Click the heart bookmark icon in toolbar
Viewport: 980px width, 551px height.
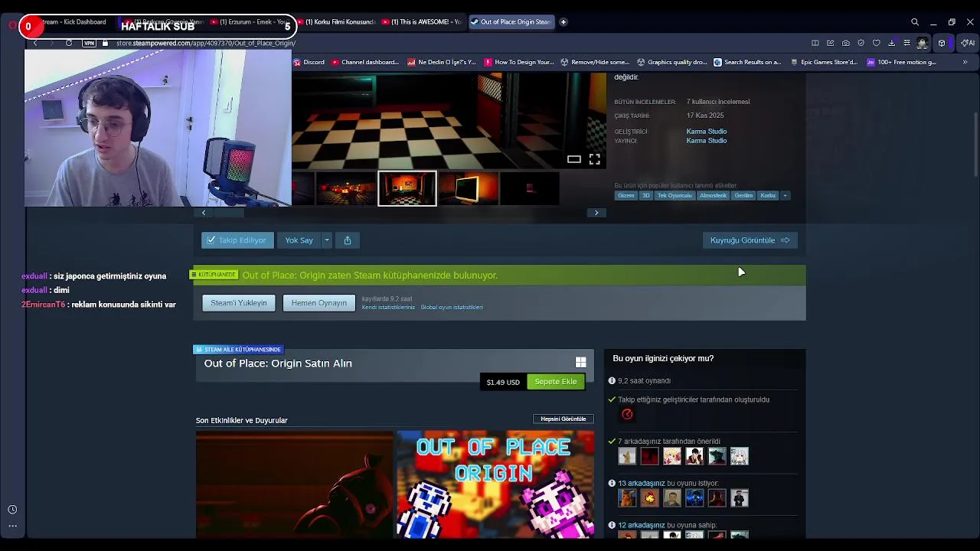[x=877, y=43]
